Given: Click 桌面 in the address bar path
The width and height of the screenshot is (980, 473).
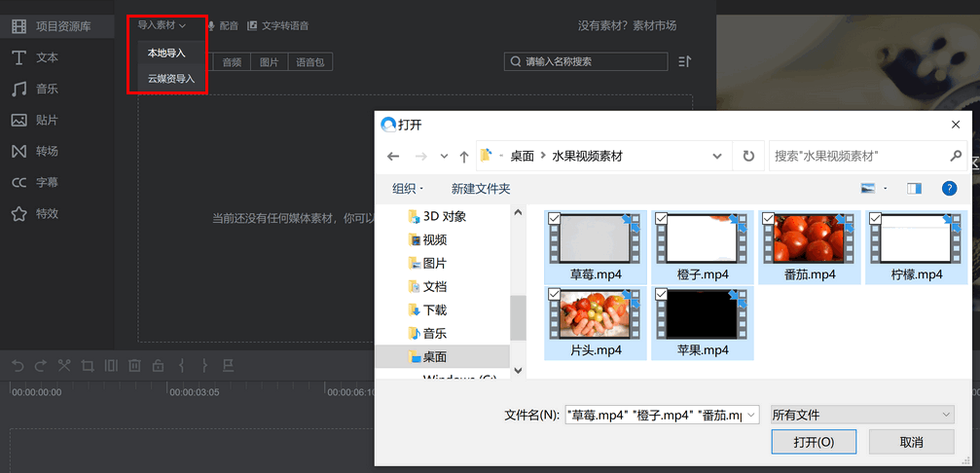Looking at the screenshot, I should 522,157.
